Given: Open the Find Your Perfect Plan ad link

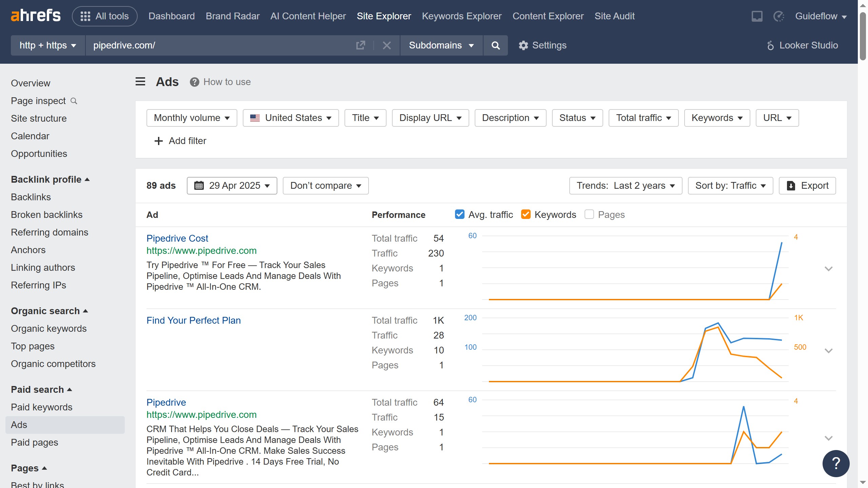Looking at the screenshot, I should (x=193, y=320).
